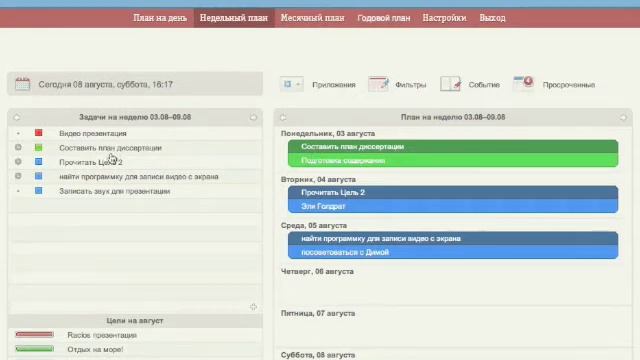Open Настройки in the top menu
The height and width of the screenshot is (360, 640).
pyautogui.click(x=444, y=18)
